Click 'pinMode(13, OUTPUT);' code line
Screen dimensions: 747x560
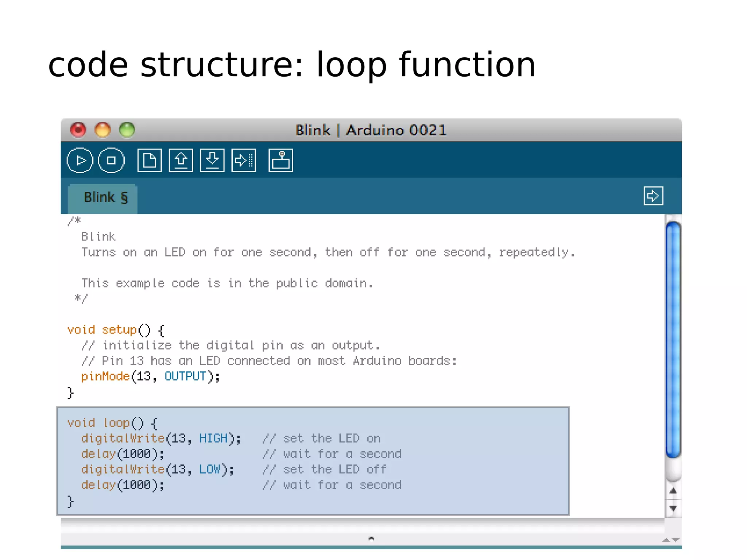pyautogui.click(x=151, y=376)
